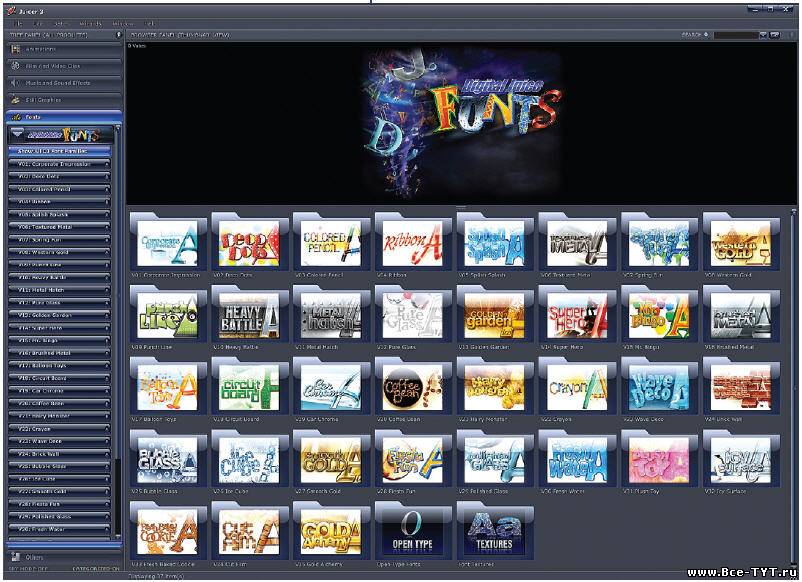This screenshot has width=802, height=582.
Task: Click the browser panel vertical scrollbar
Action: click(793, 389)
